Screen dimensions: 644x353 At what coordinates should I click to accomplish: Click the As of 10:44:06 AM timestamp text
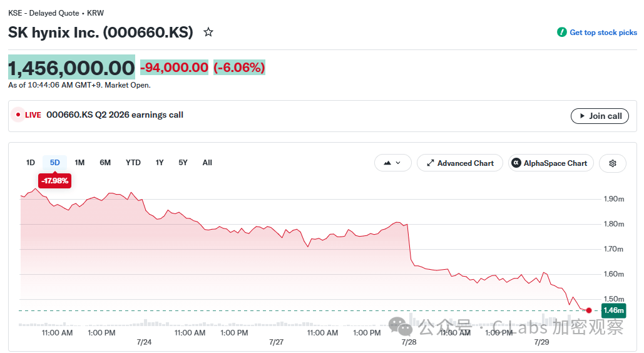pos(79,85)
